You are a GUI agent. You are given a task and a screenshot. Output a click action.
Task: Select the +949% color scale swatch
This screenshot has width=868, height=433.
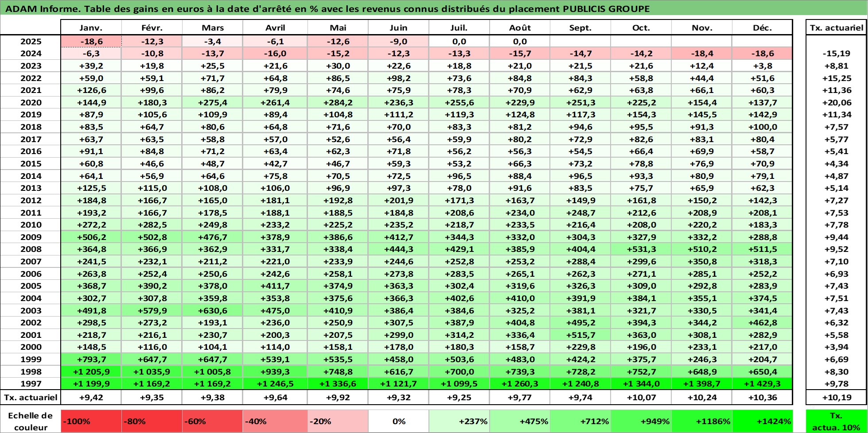click(641, 421)
